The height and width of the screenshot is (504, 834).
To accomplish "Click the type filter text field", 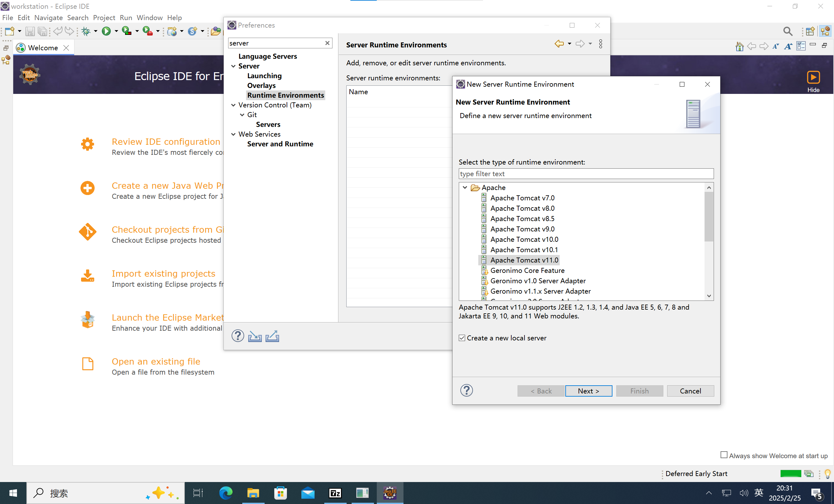I will 586,174.
